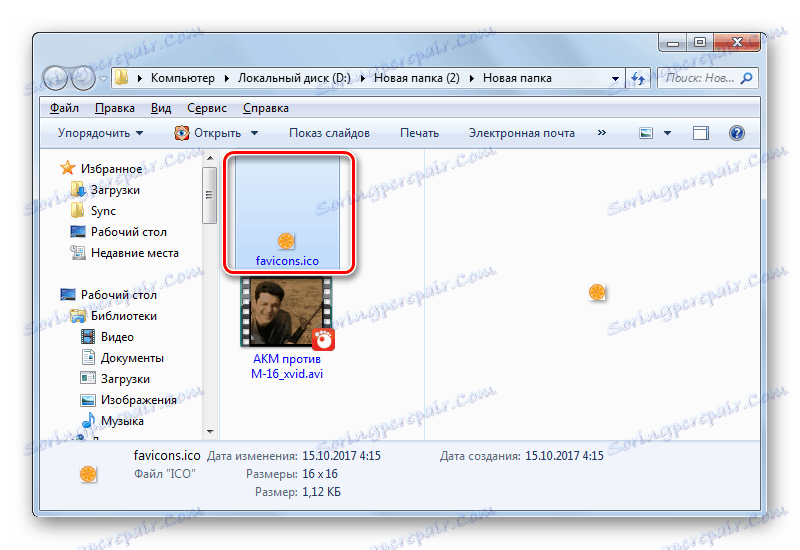This screenshot has width=800, height=550.
Task: Click the Back navigation arrow button
Action: pyautogui.click(x=56, y=79)
